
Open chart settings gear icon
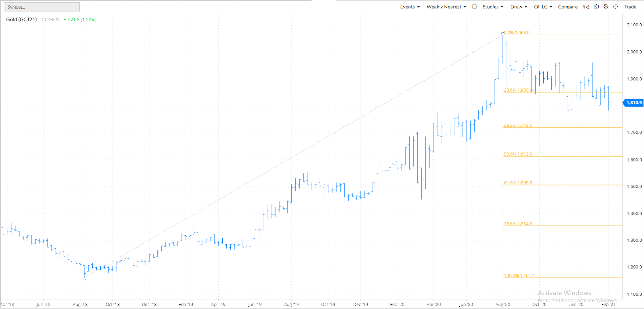615,7
